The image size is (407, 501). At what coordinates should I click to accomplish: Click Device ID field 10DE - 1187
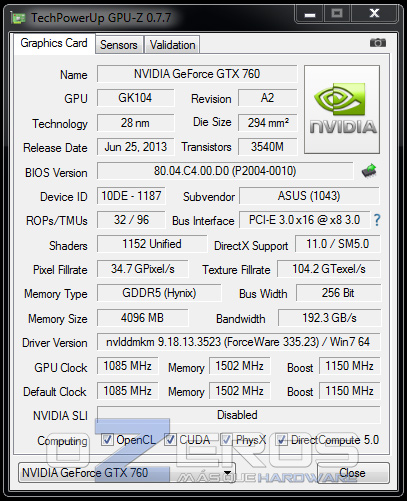131,196
